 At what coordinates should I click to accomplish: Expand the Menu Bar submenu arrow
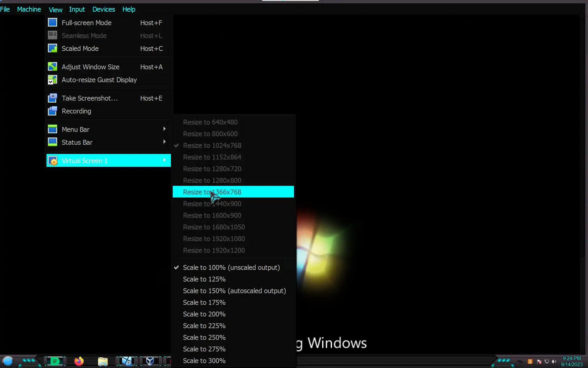(164, 129)
